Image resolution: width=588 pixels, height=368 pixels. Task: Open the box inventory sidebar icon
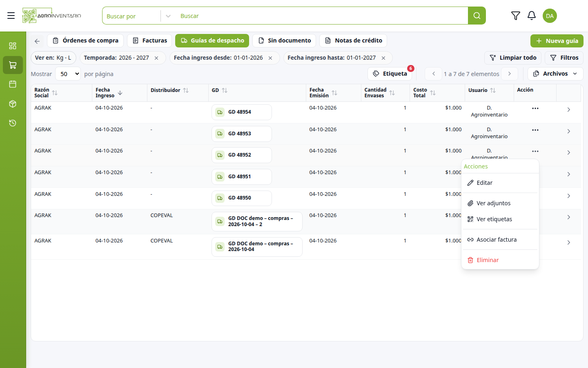click(13, 104)
